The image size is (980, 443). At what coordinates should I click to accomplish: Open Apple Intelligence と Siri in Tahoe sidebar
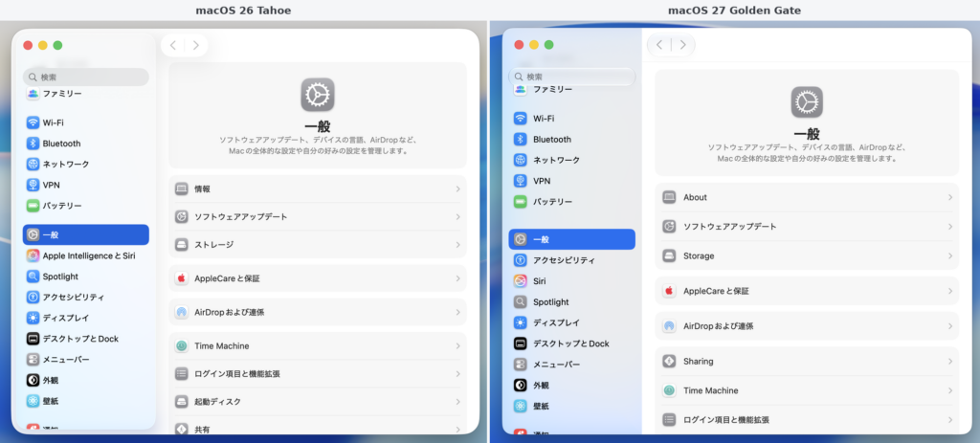(x=85, y=255)
